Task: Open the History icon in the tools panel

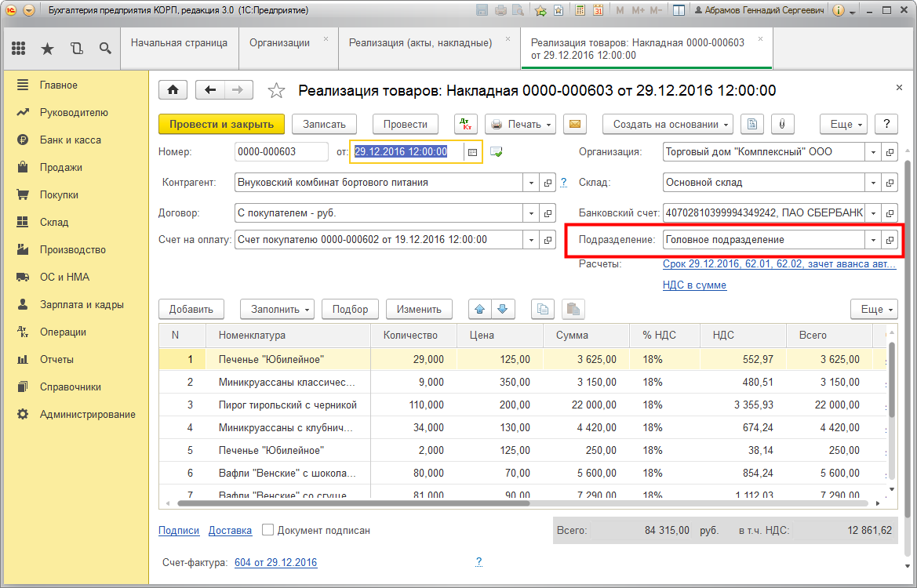Action: tap(77, 49)
